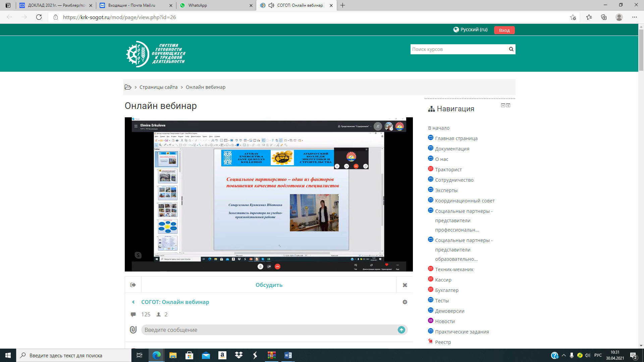Click the paperclip attachment icon in chat
The image size is (644, 362).
[x=133, y=330]
